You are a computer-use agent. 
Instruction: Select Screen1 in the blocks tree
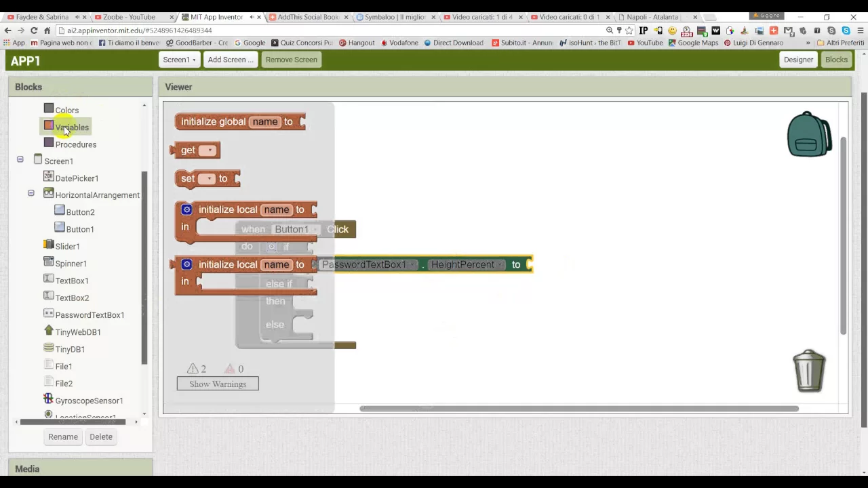click(x=58, y=161)
